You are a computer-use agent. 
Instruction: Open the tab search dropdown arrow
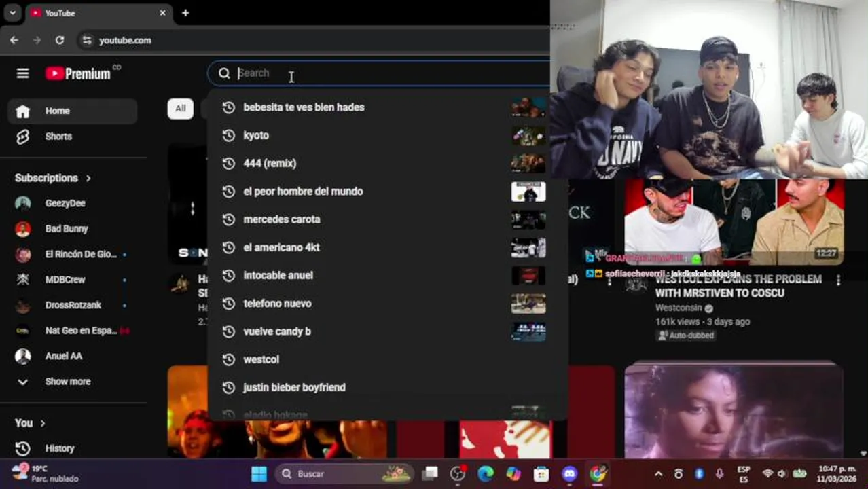point(12,13)
